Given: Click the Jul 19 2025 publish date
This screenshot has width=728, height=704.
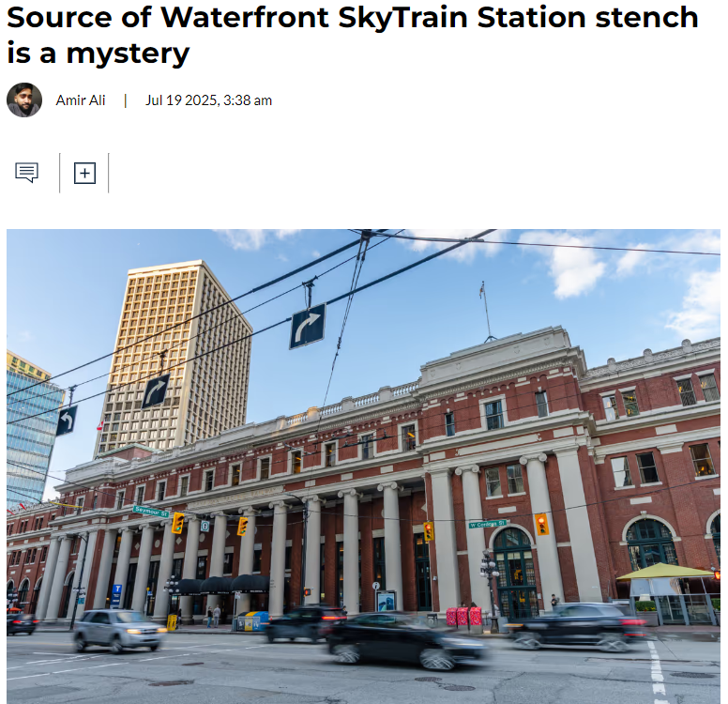Looking at the screenshot, I should click(x=208, y=100).
